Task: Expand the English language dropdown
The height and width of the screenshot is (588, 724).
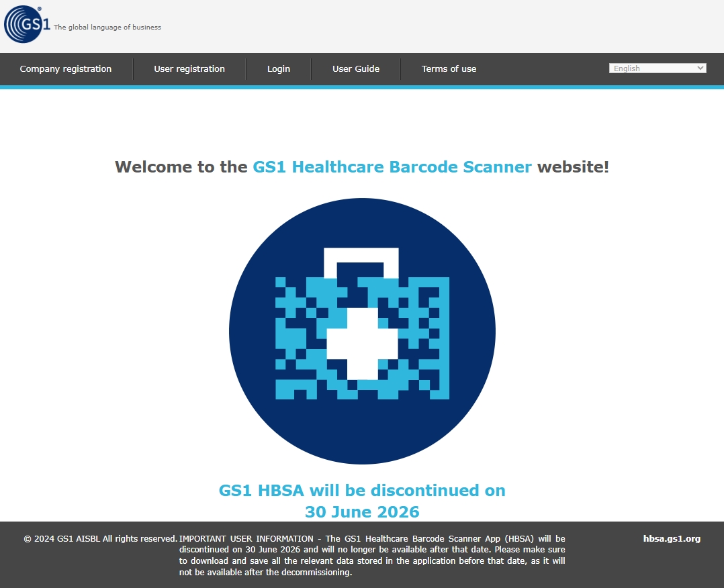Action: tap(658, 68)
